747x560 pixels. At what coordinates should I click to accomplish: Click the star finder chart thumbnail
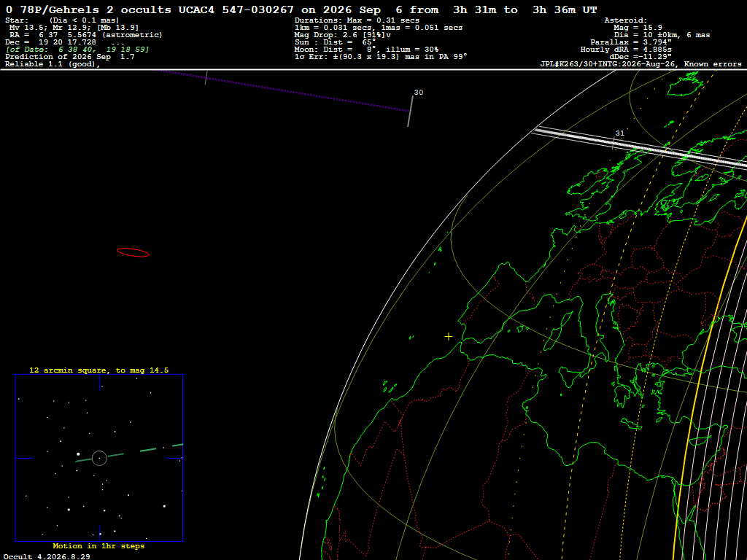coord(99,458)
